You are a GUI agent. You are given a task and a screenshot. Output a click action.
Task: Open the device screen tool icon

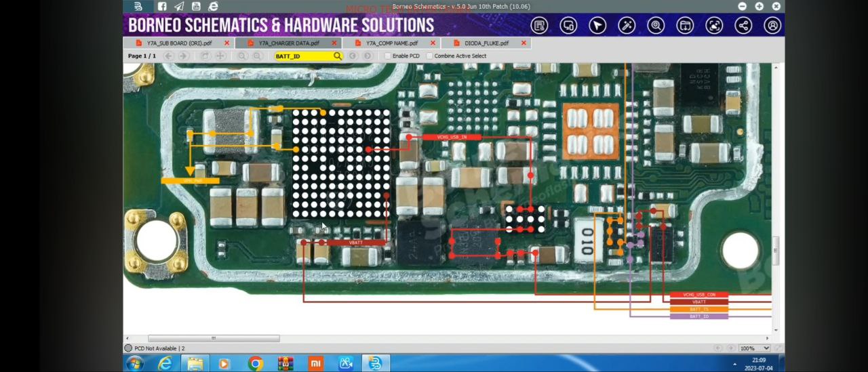568,26
